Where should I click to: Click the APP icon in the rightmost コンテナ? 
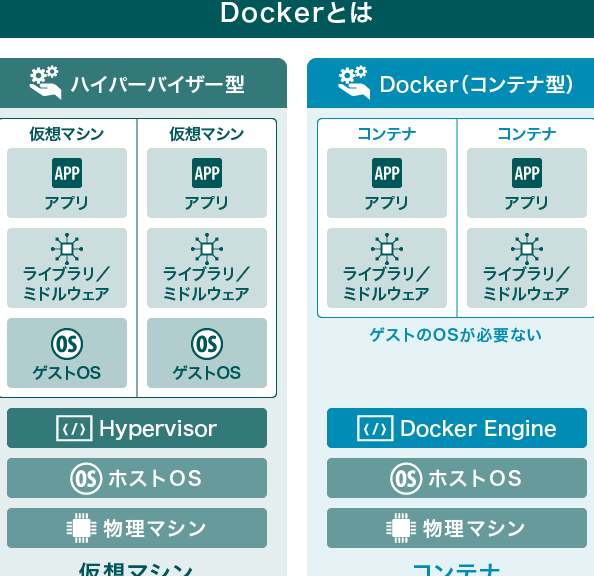tap(527, 173)
